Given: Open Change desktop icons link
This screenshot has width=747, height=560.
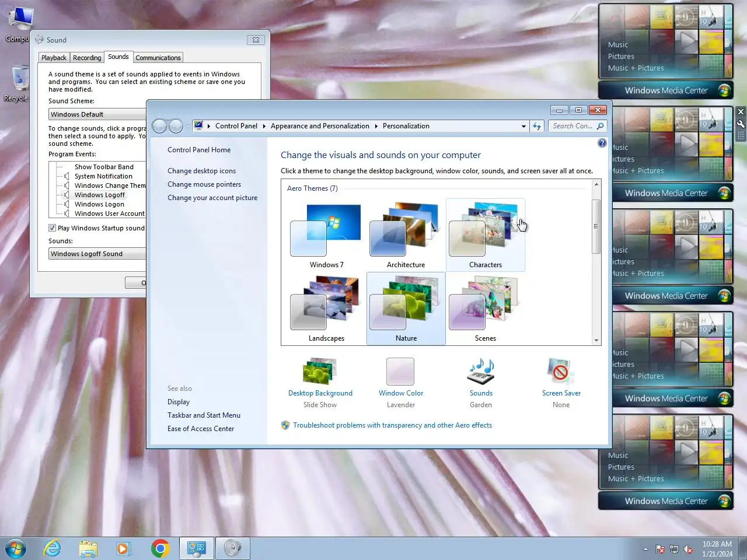Looking at the screenshot, I should coord(201,171).
